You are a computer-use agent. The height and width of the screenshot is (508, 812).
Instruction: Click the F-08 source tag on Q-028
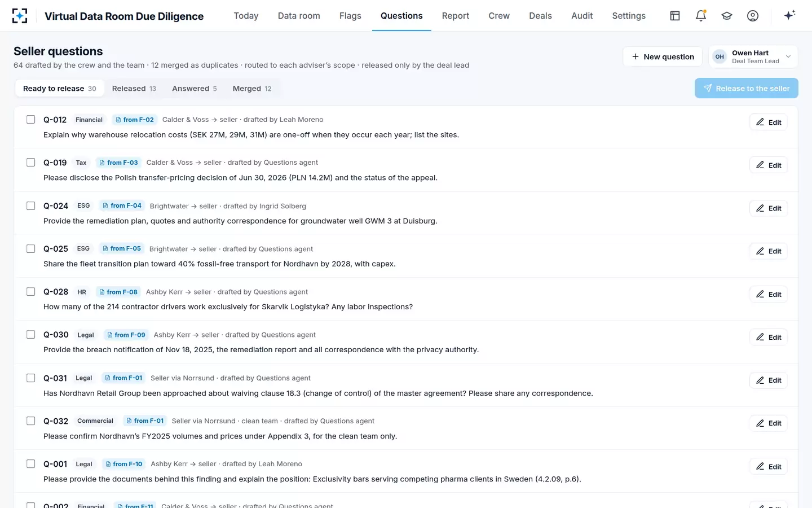(118, 292)
